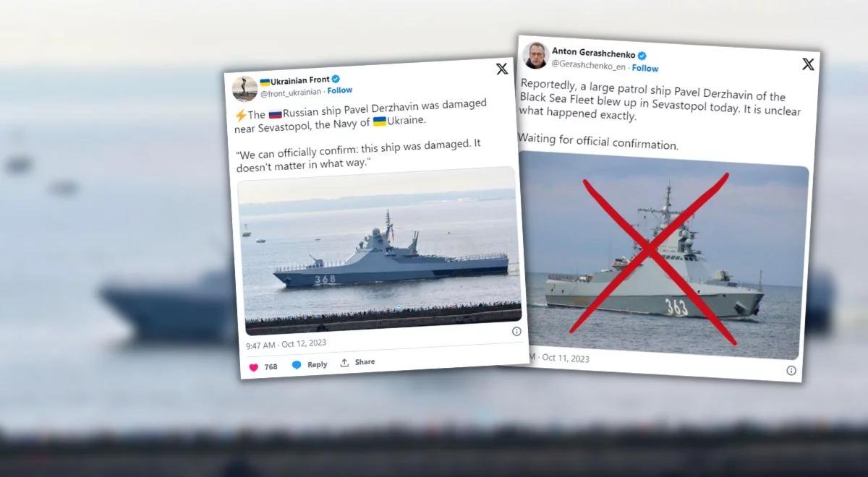Viewport: 868px width, 477px height.
Task: Click the reply speech bubble icon
Action: click(x=297, y=365)
